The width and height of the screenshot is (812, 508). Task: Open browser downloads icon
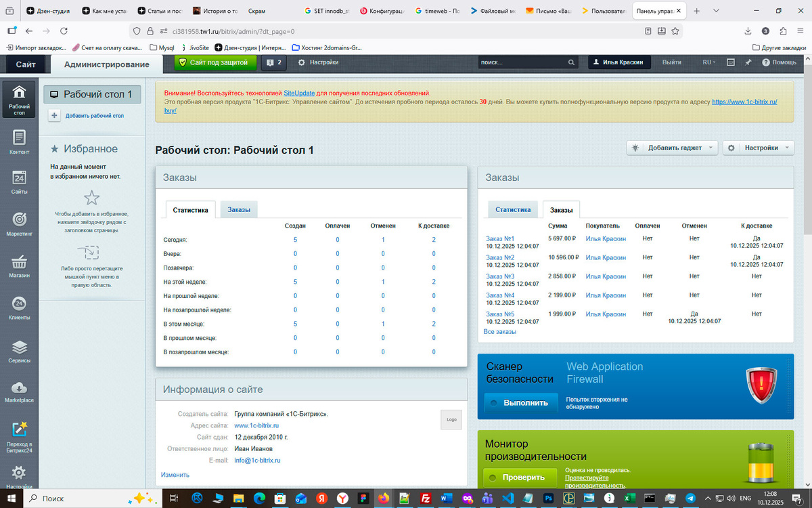[x=748, y=31]
